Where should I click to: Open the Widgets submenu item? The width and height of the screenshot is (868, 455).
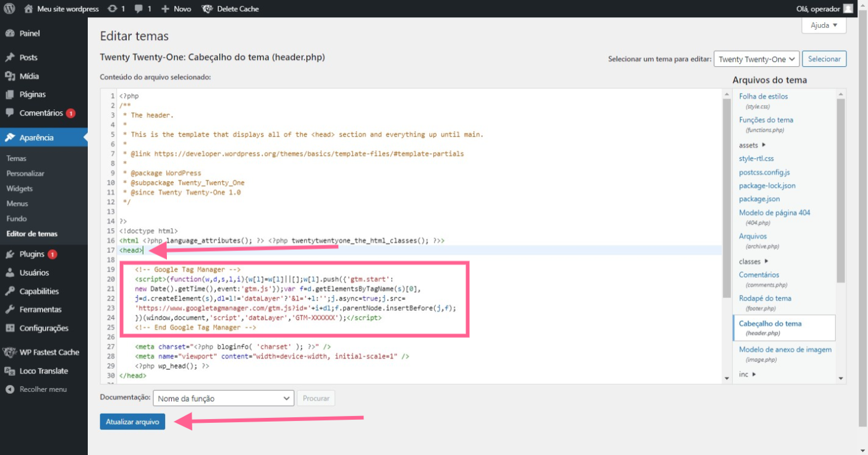(20, 189)
